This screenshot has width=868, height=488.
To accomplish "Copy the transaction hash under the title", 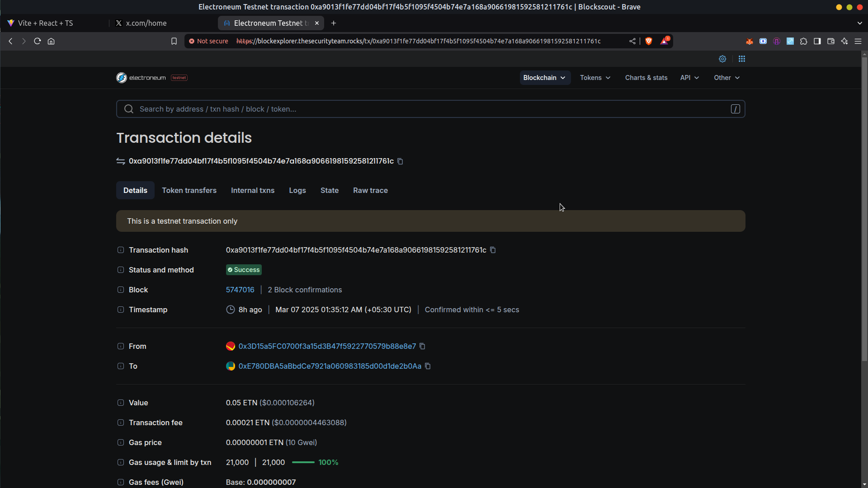I will tap(400, 161).
